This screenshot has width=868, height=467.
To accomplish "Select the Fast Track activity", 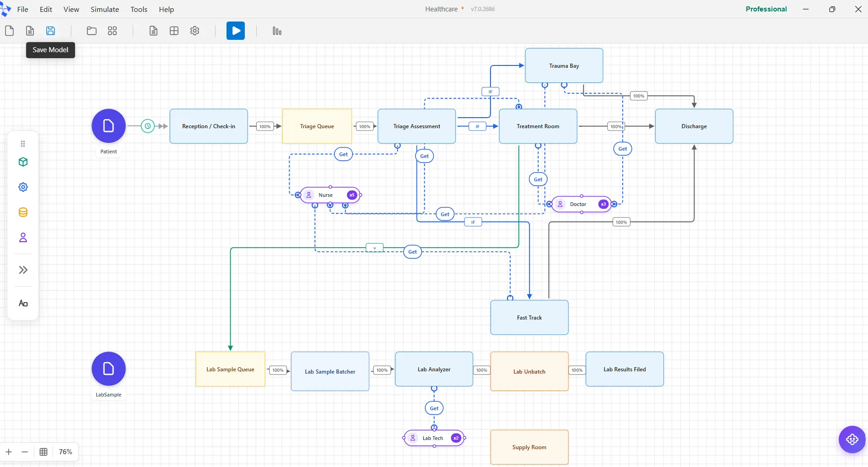I will pyautogui.click(x=529, y=317).
